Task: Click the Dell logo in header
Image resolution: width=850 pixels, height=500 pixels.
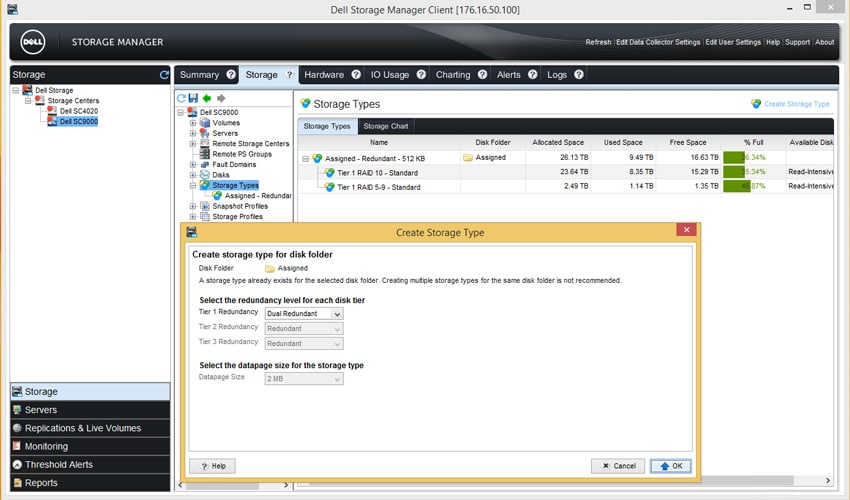Action: pyautogui.click(x=33, y=42)
